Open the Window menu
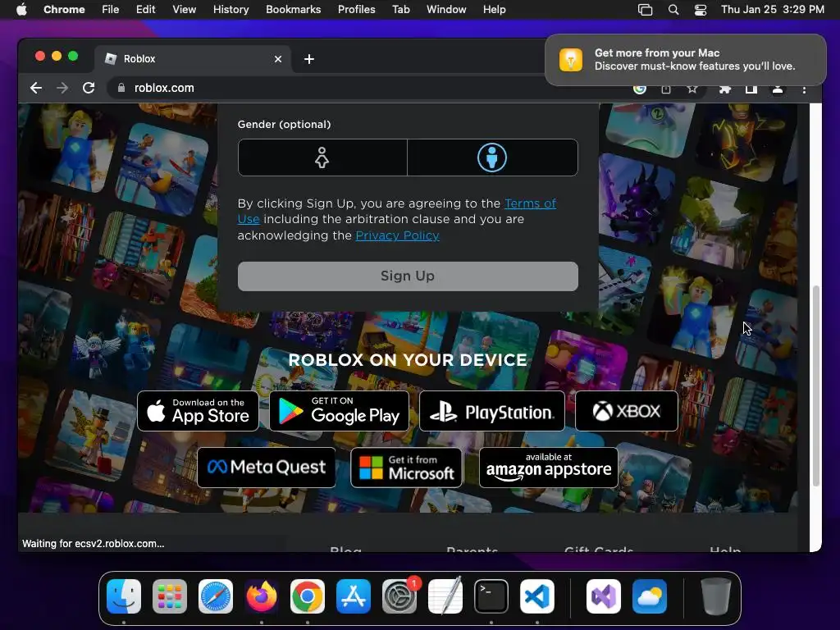840x630 pixels. (446, 10)
